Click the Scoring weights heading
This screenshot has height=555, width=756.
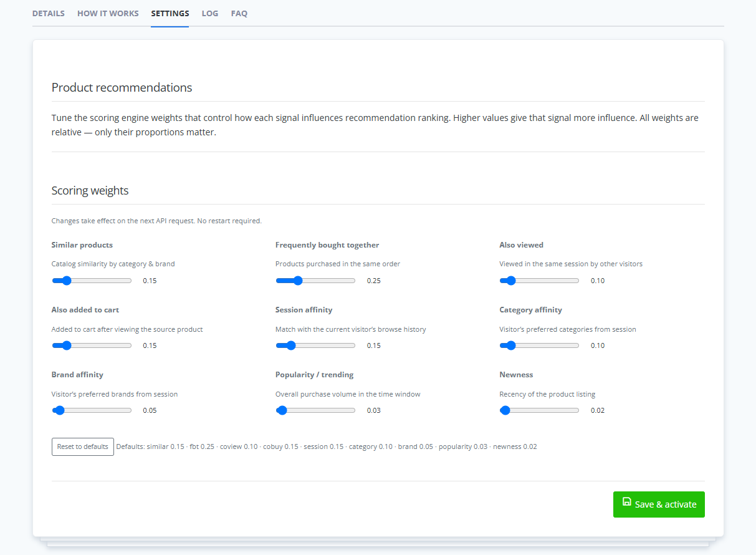90,191
